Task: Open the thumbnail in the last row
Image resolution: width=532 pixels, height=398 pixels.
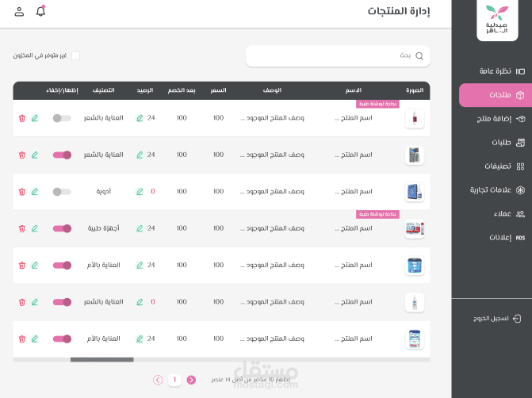Action: (x=415, y=339)
